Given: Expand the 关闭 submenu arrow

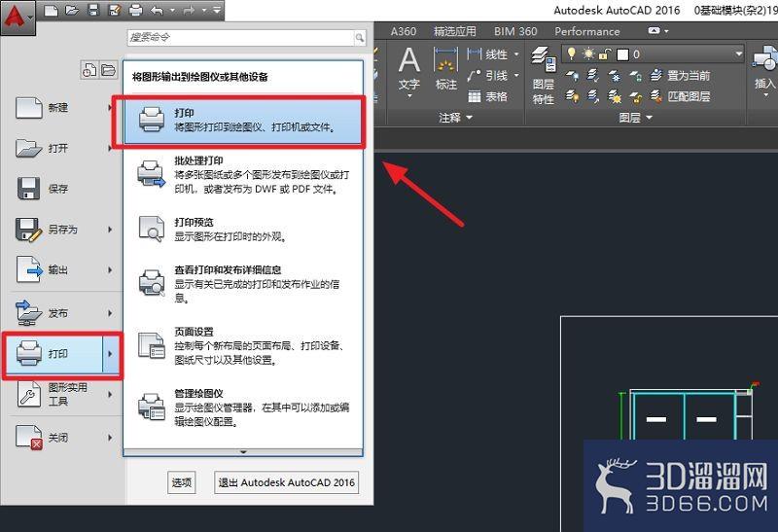Looking at the screenshot, I should [x=110, y=438].
